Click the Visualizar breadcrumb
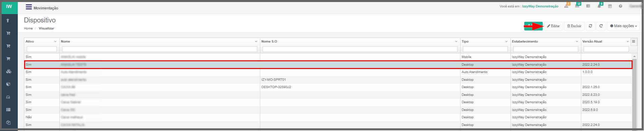 coord(46,28)
